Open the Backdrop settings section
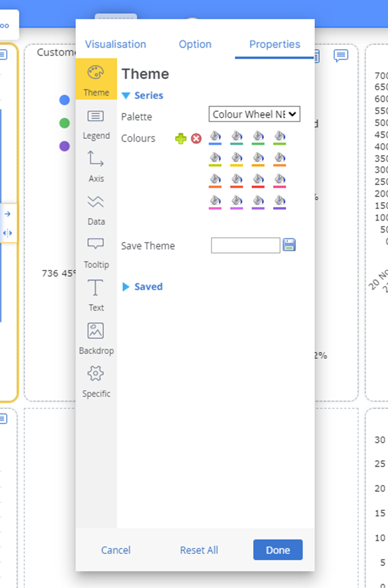 (96, 338)
